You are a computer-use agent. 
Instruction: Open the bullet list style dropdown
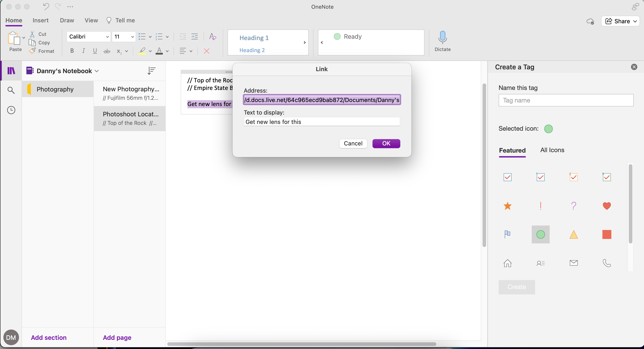point(150,36)
